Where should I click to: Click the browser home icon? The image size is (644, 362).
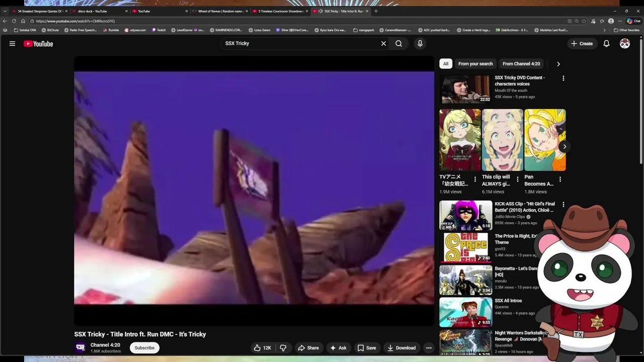pos(23,21)
